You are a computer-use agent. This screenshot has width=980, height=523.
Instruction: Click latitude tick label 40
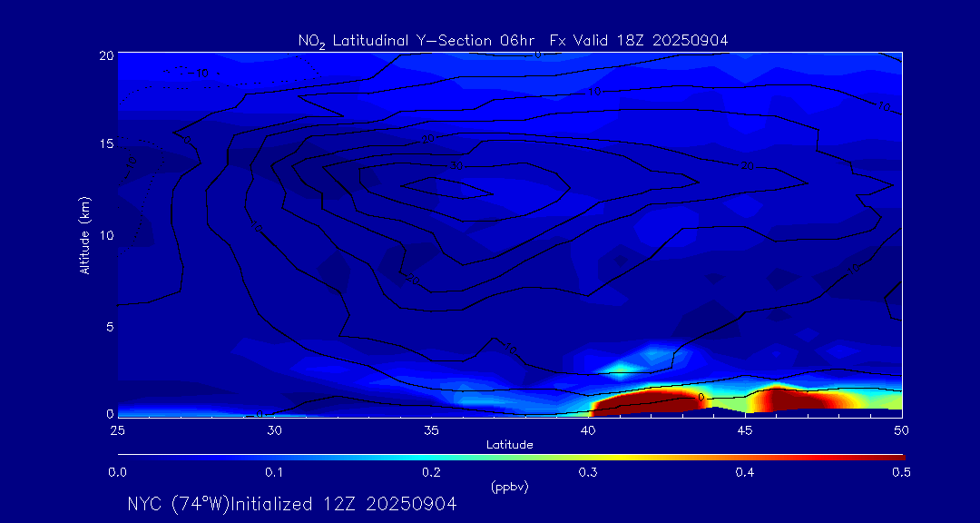coord(588,429)
